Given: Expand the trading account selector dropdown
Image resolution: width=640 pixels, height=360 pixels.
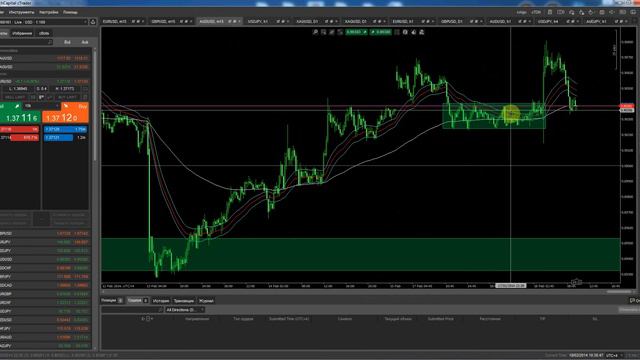Looking at the screenshot, I should point(85,22).
